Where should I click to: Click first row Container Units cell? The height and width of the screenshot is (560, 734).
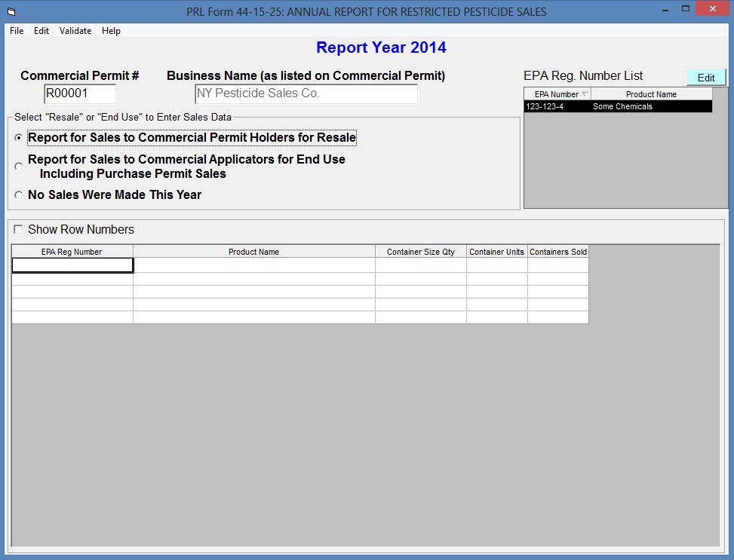(496, 265)
